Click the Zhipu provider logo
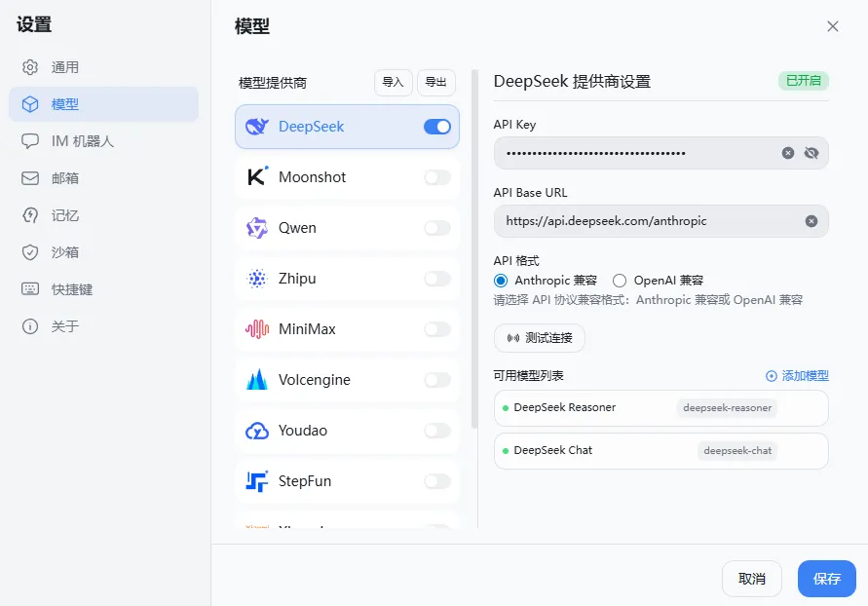Image resolution: width=868 pixels, height=606 pixels. (257, 279)
